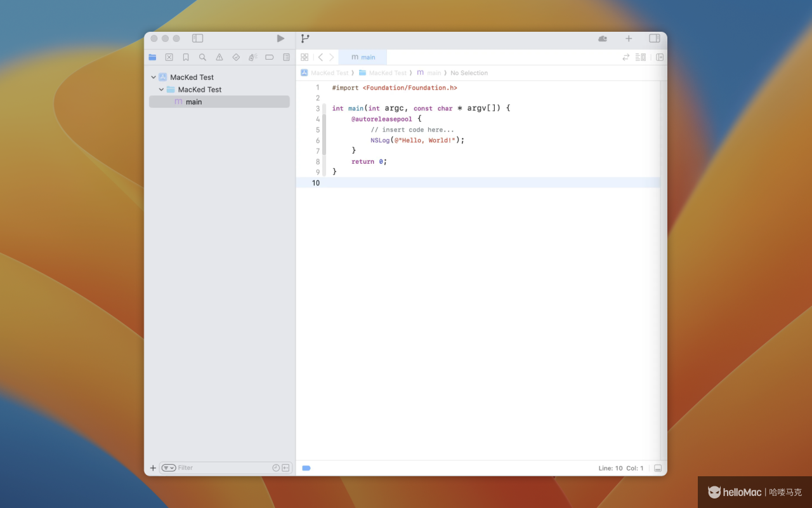Toggle breakpoints with blue tag icon
The height and width of the screenshot is (508, 812).
pyautogui.click(x=306, y=468)
